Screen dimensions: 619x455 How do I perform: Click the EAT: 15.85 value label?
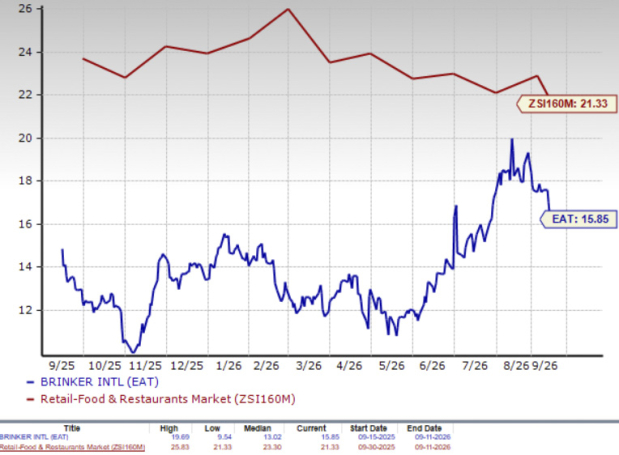578,219
